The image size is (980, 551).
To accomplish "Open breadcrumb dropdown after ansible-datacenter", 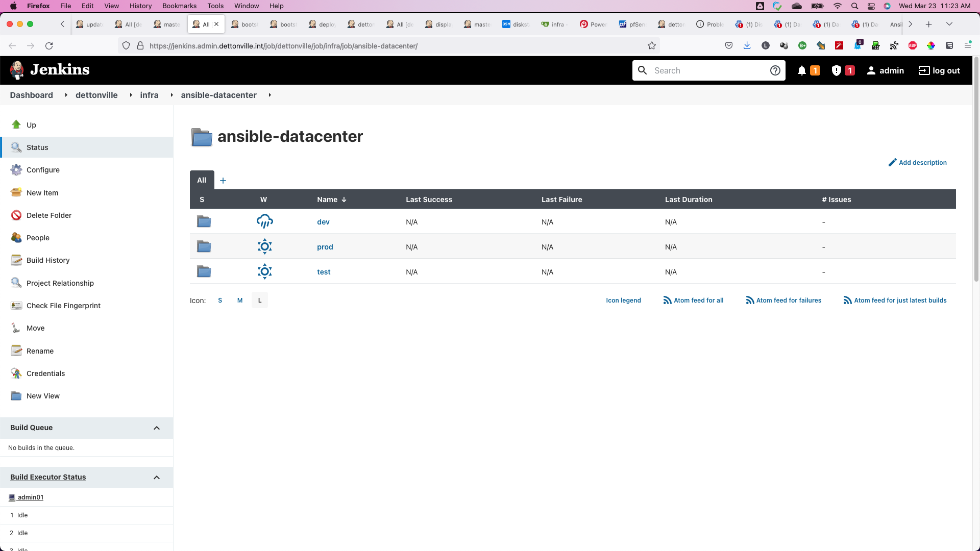I will click(269, 95).
